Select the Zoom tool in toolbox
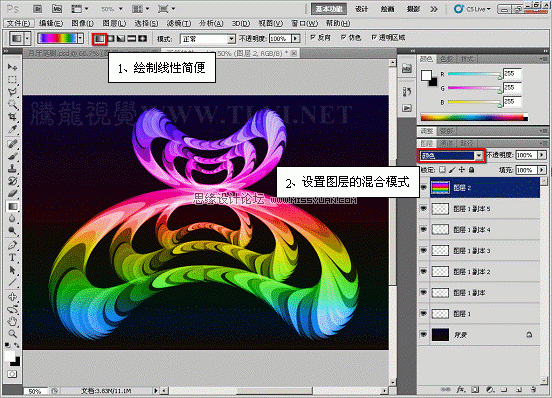Screen dimensions: 552x398 (12, 333)
